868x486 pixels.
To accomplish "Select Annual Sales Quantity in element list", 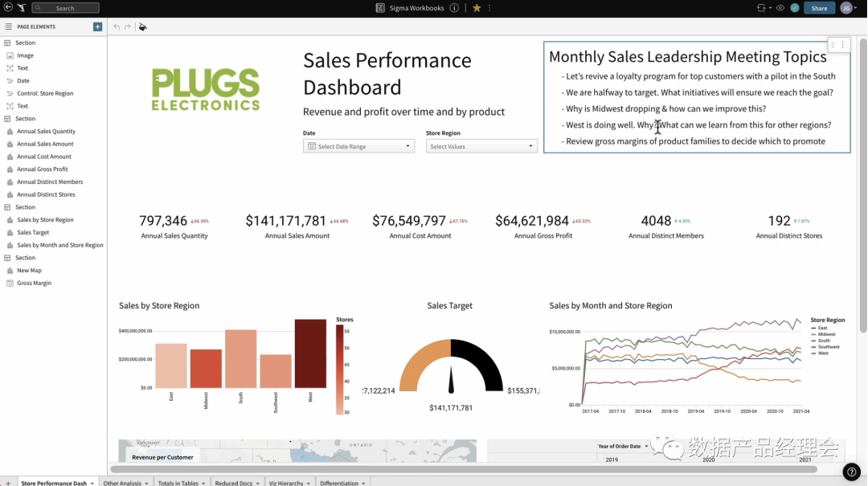I will pos(46,131).
